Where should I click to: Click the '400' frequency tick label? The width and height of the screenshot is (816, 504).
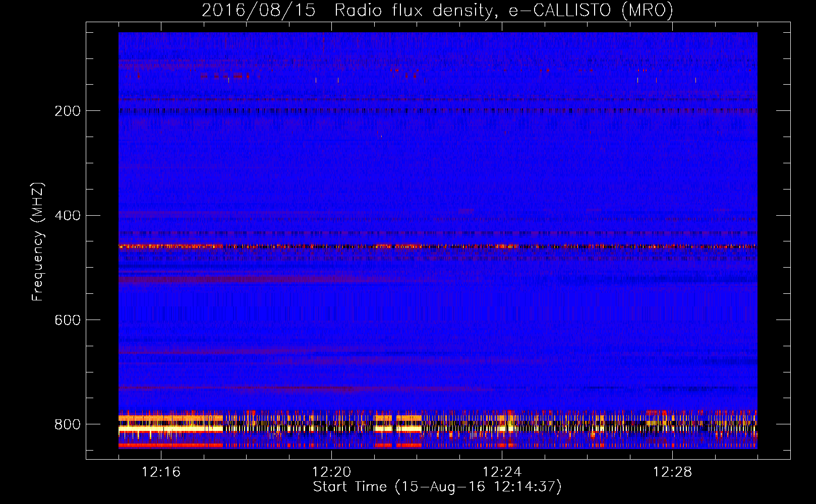(x=68, y=216)
